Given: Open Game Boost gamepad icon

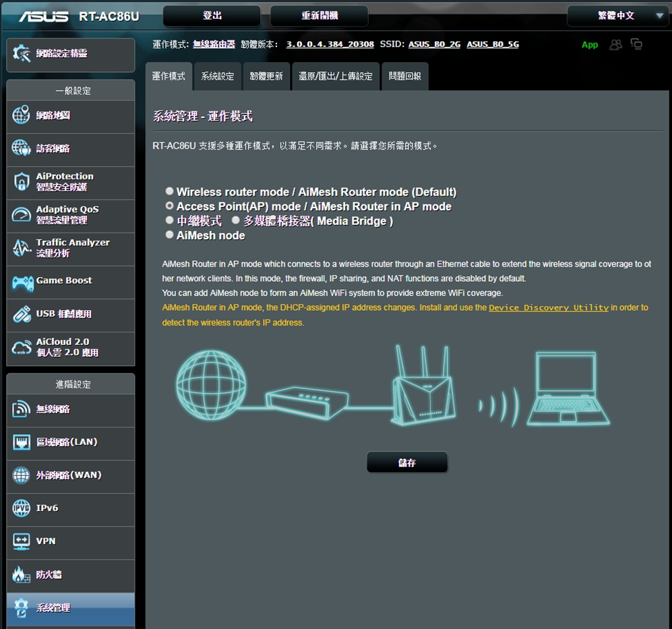Looking at the screenshot, I should pyautogui.click(x=22, y=281).
